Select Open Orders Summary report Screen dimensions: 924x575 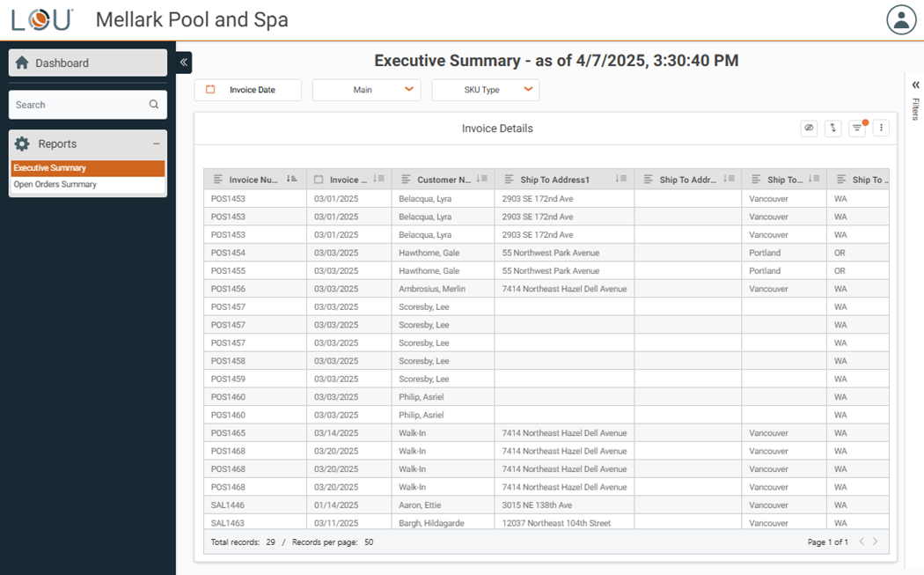pos(88,185)
